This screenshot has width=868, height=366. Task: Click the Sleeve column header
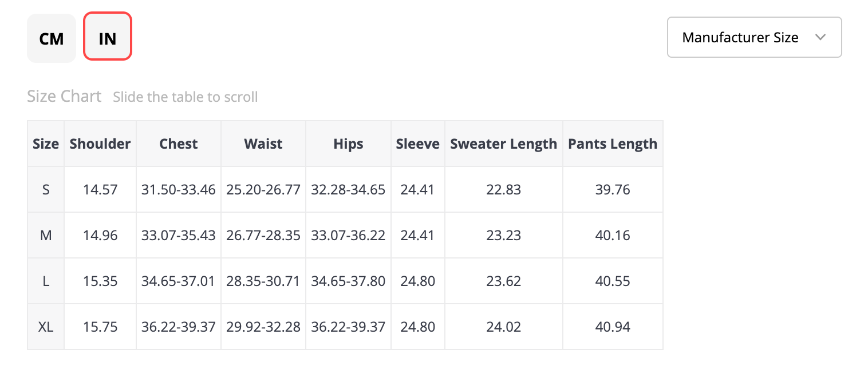[417, 144]
